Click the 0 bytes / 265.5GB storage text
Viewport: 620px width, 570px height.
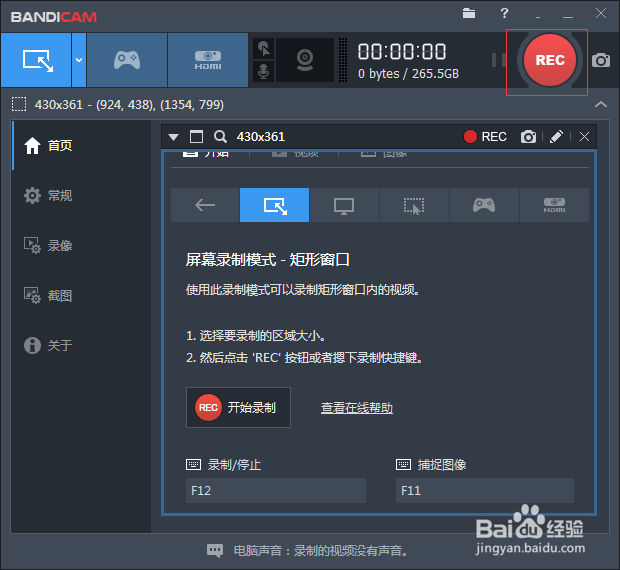tap(408, 74)
